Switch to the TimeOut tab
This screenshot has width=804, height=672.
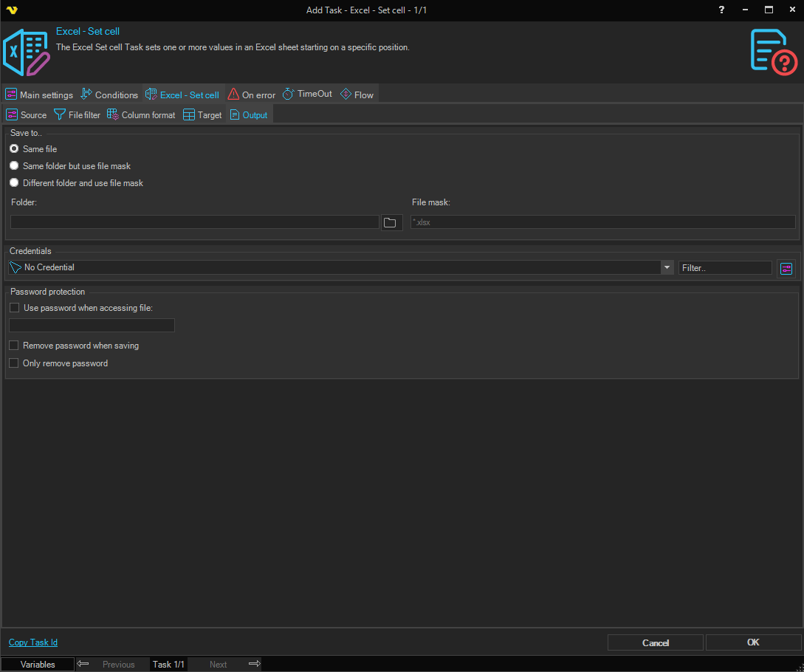point(307,95)
